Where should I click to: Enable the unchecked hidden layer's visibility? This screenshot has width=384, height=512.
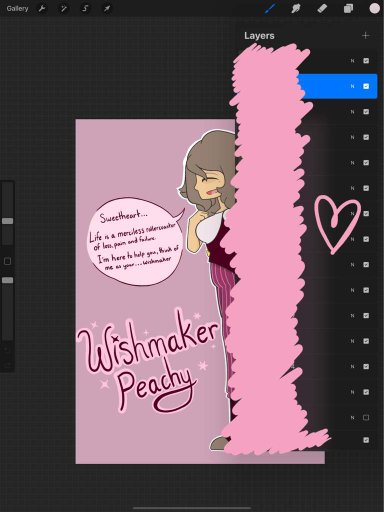[x=366, y=417]
